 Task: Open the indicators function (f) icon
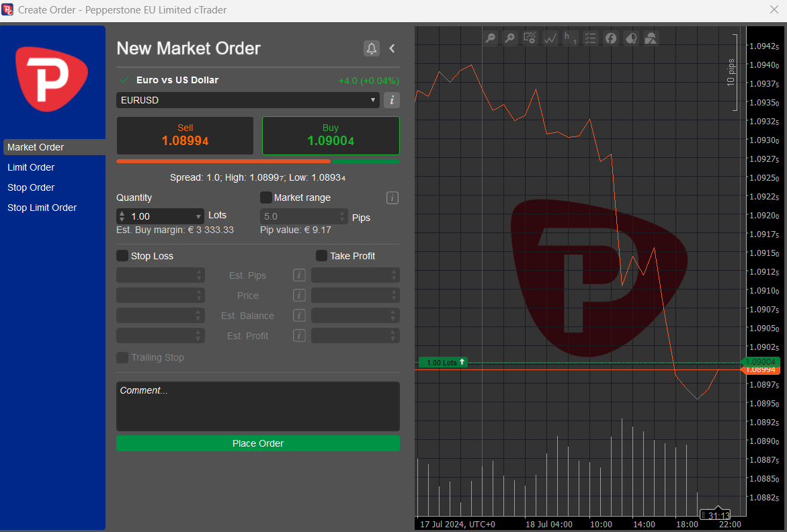(x=610, y=38)
